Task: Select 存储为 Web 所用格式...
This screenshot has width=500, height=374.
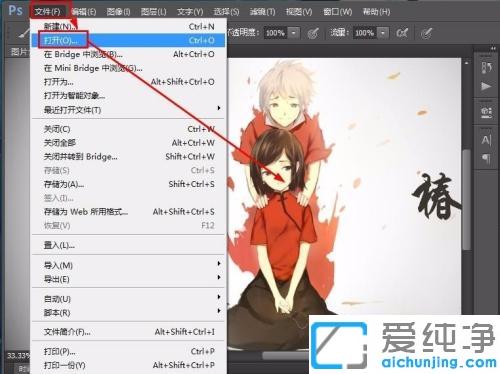Action: click(129, 212)
